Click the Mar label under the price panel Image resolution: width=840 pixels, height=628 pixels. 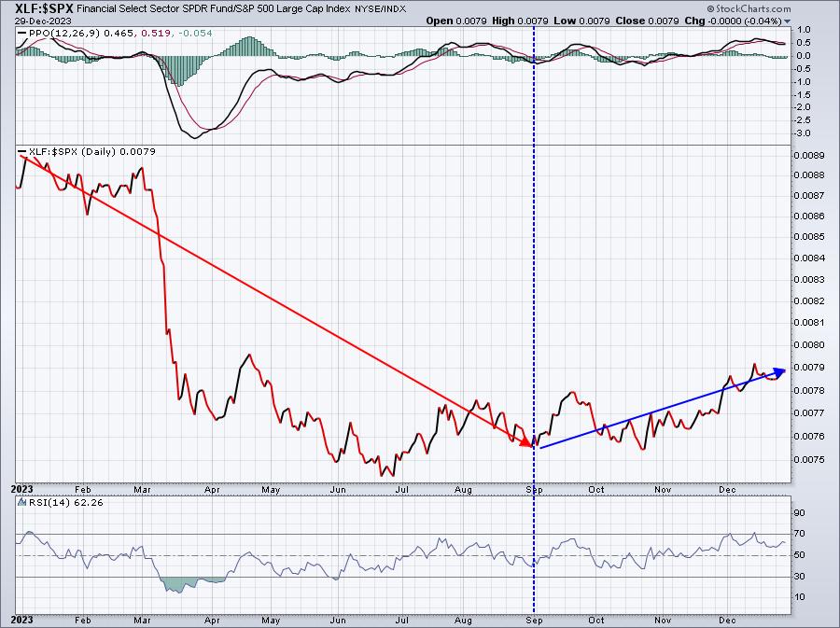point(142,489)
